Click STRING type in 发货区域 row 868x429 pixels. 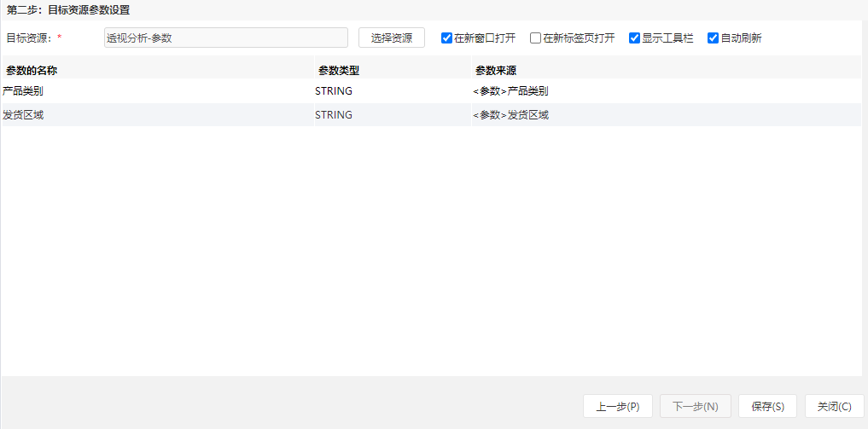tap(393, 115)
